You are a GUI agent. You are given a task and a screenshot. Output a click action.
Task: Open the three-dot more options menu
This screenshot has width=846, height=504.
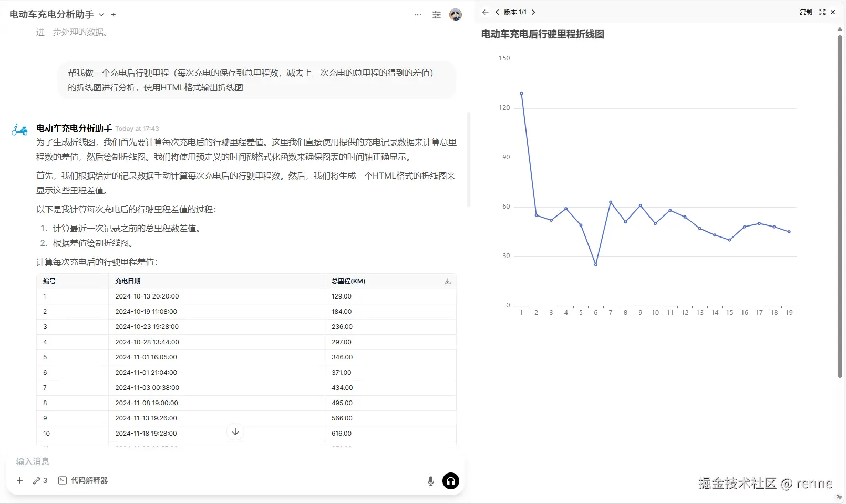coord(418,15)
